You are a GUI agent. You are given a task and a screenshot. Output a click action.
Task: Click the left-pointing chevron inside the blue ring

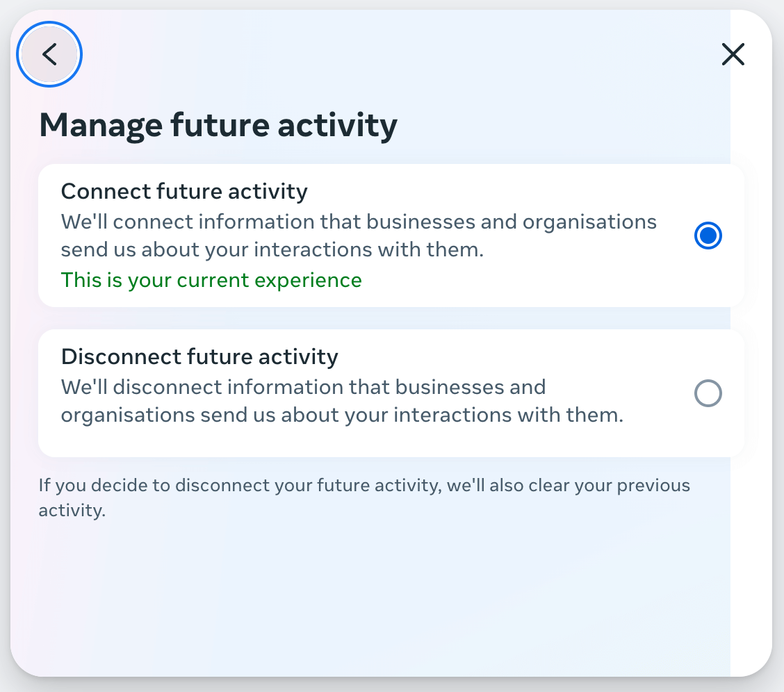click(49, 54)
